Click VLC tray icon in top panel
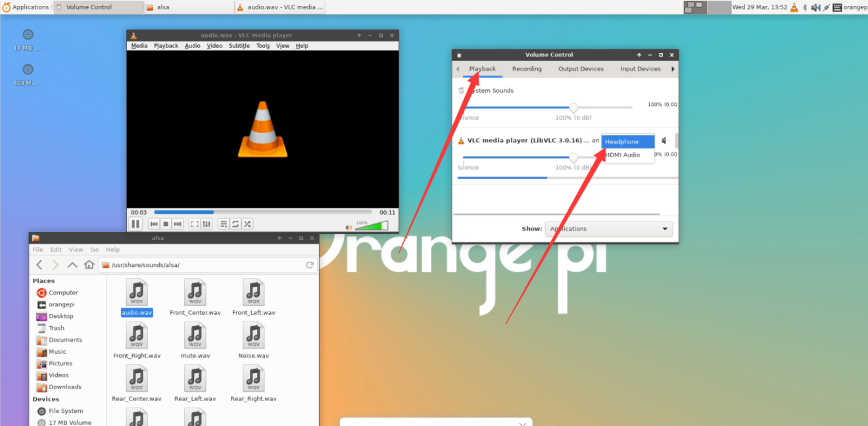The height and width of the screenshot is (426, 868). (x=794, y=7)
